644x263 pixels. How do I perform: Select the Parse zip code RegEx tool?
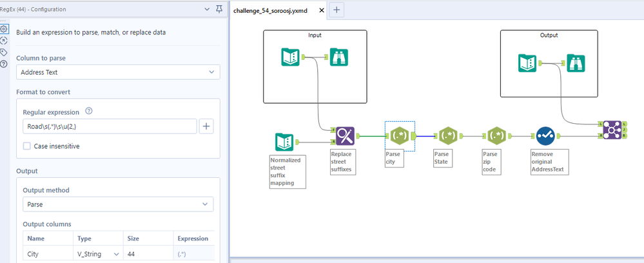495,136
